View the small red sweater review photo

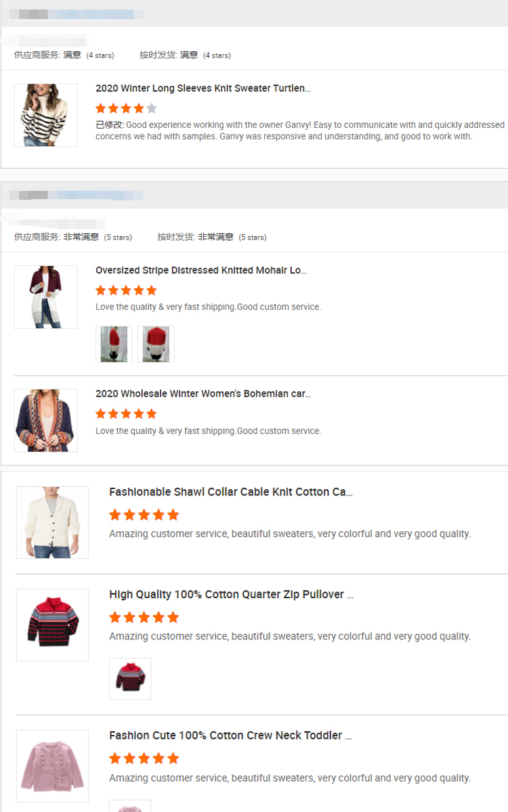pyautogui.click(x=130, y=679)
